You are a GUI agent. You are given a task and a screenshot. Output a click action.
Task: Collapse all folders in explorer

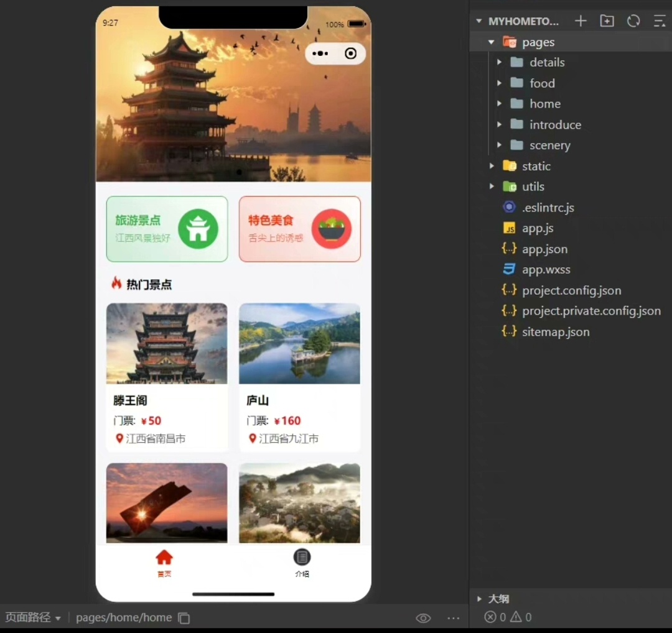click(659, 21)
